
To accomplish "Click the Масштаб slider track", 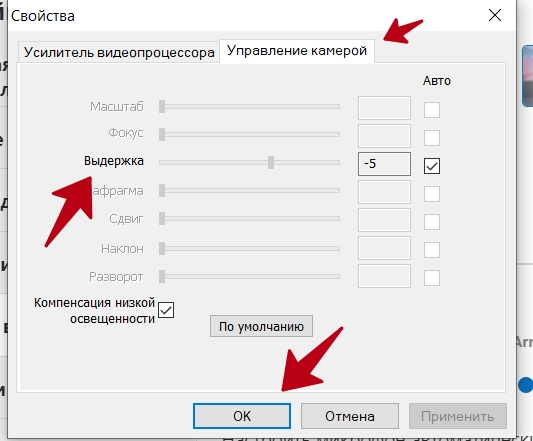I will [250, 106].
